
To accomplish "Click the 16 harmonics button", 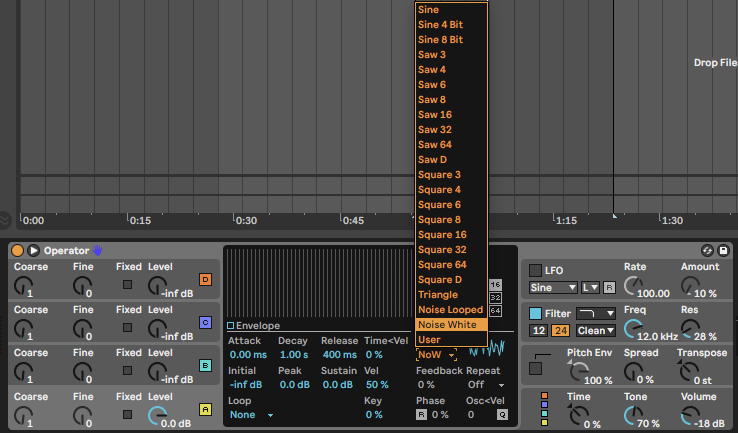I will pyautogui.click(x=495, y=285).
